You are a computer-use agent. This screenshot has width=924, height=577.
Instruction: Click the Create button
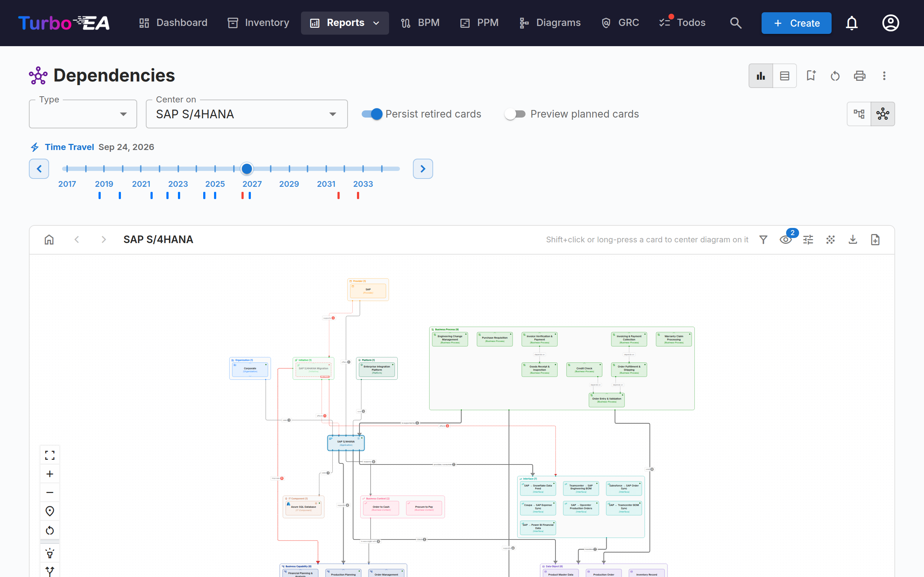(796, 23)
